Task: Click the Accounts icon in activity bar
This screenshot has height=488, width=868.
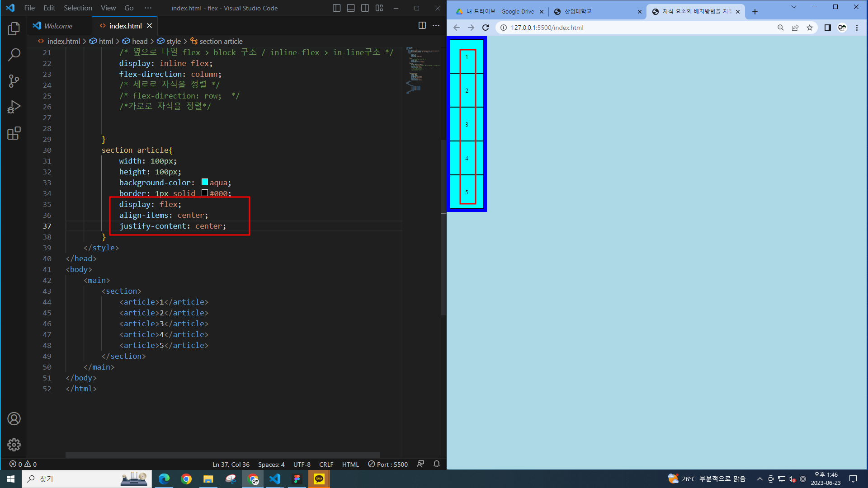Action: pos(14,419)
